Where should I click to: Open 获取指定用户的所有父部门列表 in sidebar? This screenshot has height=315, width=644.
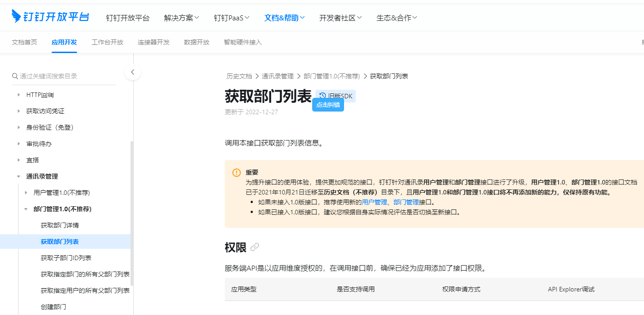(85, 291)
